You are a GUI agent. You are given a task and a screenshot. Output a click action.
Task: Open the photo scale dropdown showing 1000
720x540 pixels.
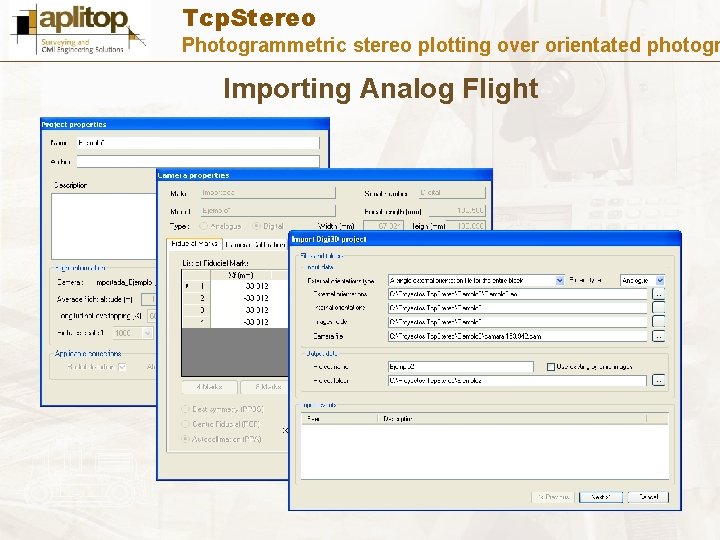click(147, 333)
